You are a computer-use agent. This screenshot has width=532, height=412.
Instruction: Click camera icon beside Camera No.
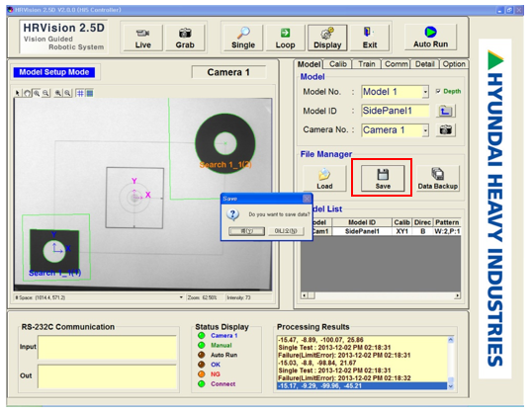point(445,129)
